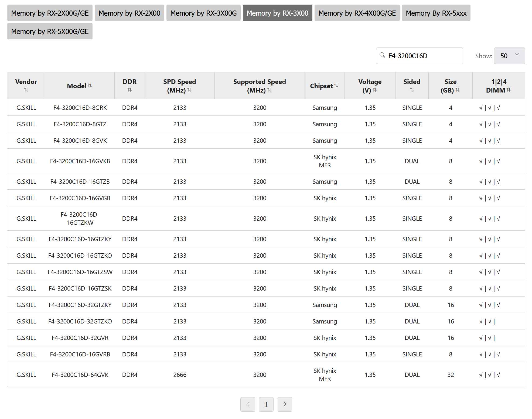Viewport: 532px width, 419px height.
Task: Click size 32 in 64GVK row
Action: click(451, 375)
